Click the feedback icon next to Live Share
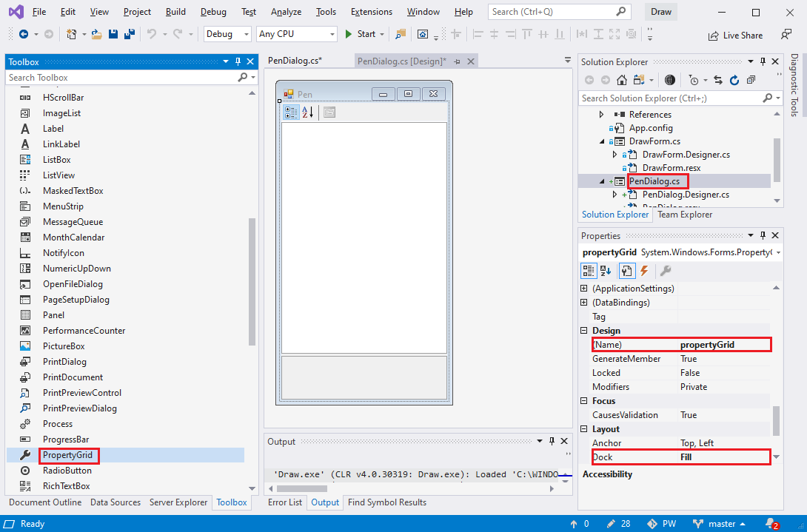Image resolution: width=807 pixels, height=532 pixels. [x=786, y=35]
